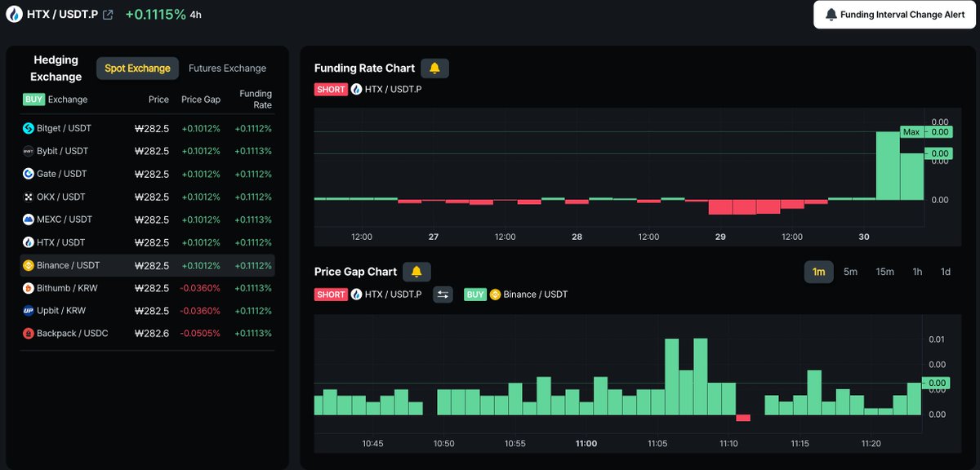The image size is (980, 470).
Task: Select the 15m timeframe
Action: tap(884, 272)
